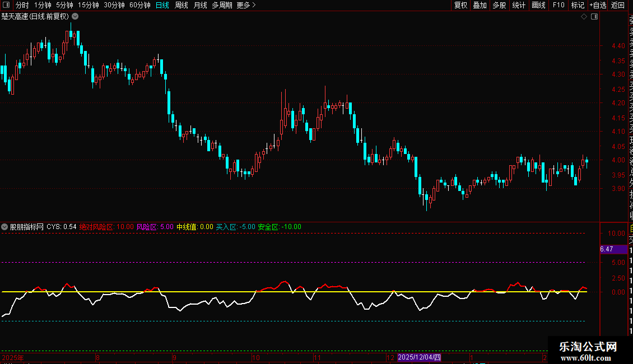Select the 1分钟 period
The image size is (633, 364).
click(x=43, y=5)
